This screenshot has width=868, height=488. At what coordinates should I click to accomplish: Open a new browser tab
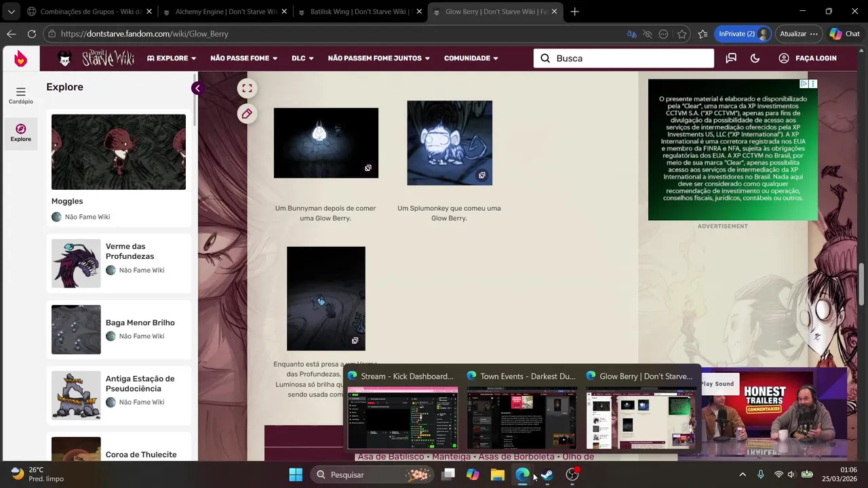pos(574,12)
